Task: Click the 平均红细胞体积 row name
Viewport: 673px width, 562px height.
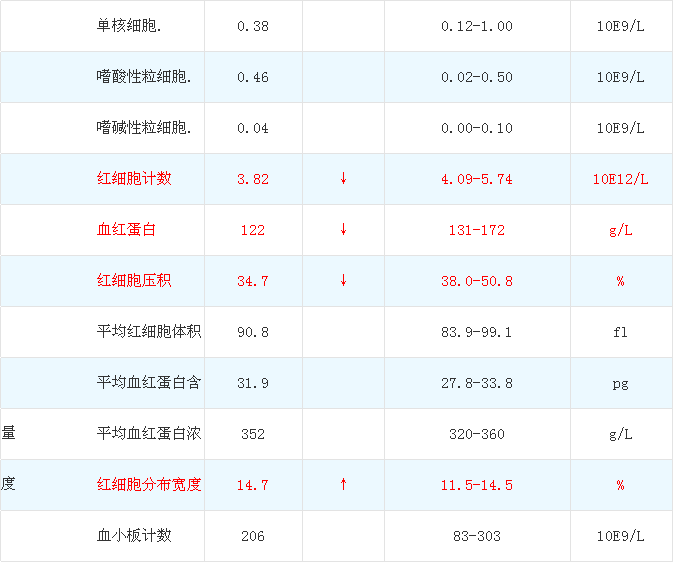Action: pyautogui.click(x=149, y=332)
